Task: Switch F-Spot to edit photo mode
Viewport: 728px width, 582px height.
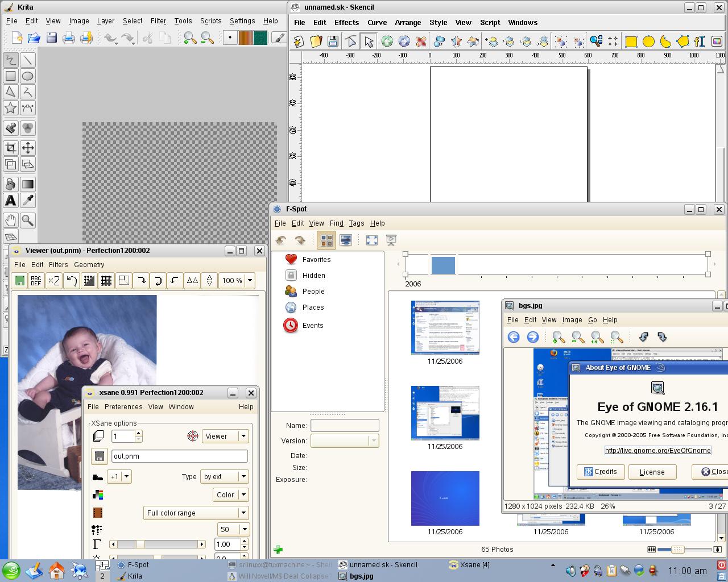Action: [x=345, y=240]
